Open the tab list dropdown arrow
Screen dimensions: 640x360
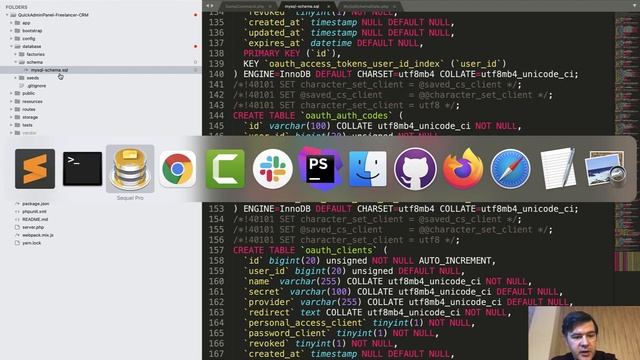635,5
